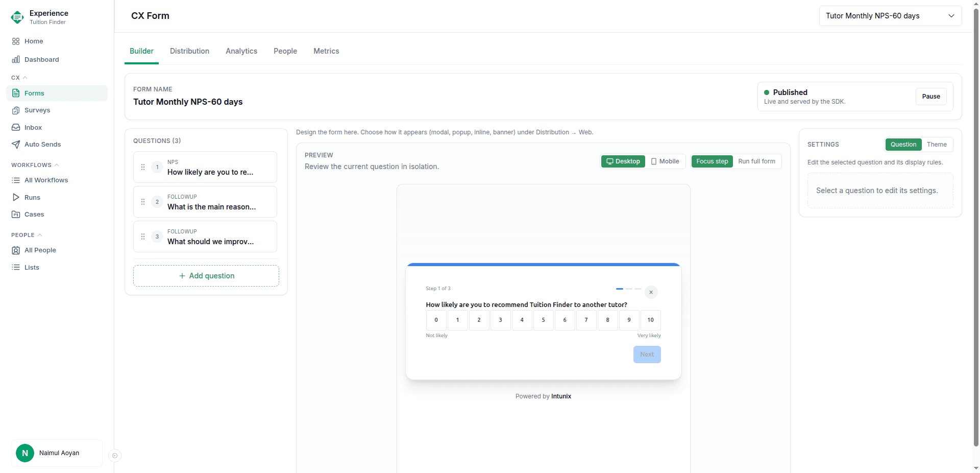This screenshot has height=473, width=980.
Task: Choose NPS score 3
Action: (x=501, y=320)
